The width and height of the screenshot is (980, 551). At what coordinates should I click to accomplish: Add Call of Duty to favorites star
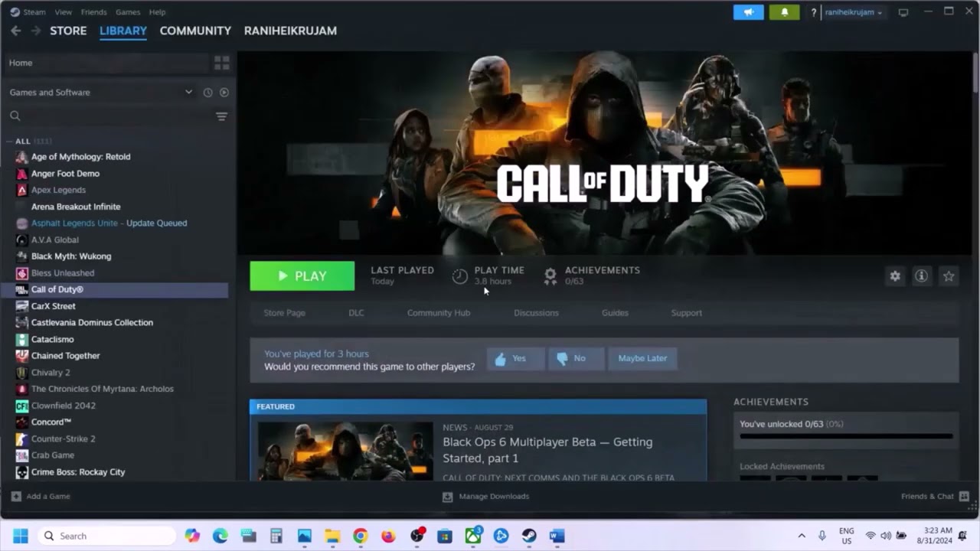click(x=949, y=276)
